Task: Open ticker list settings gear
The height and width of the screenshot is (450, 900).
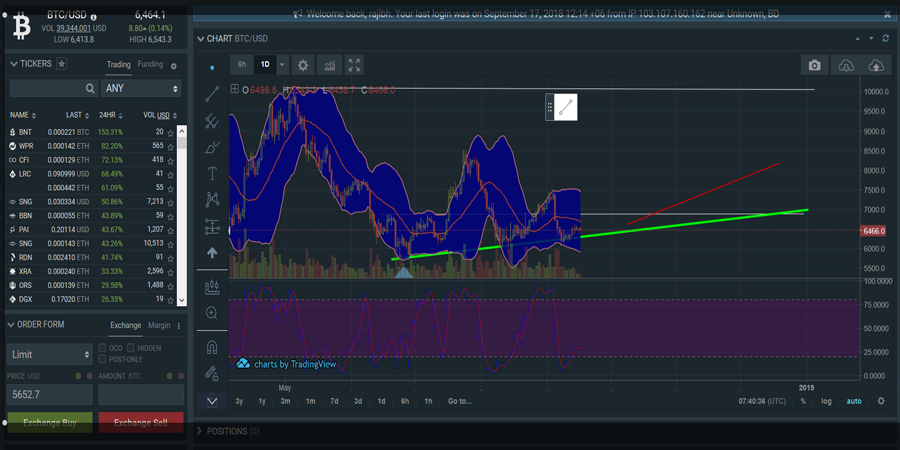Action: pos(174,66)
